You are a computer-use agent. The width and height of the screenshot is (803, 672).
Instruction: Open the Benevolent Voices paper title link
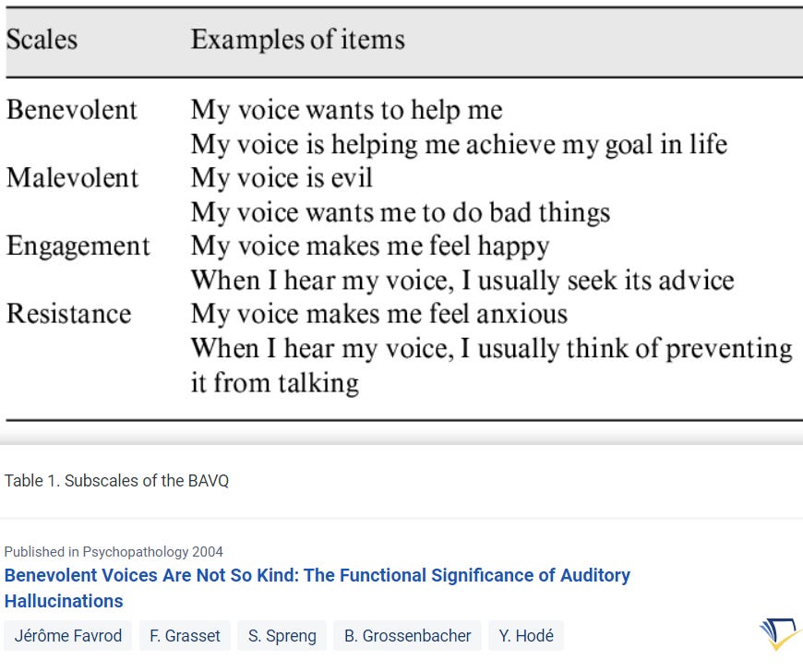coord(318,588)
